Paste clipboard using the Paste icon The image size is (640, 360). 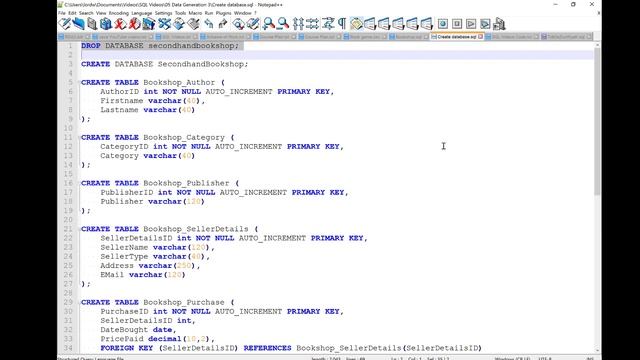193,24
